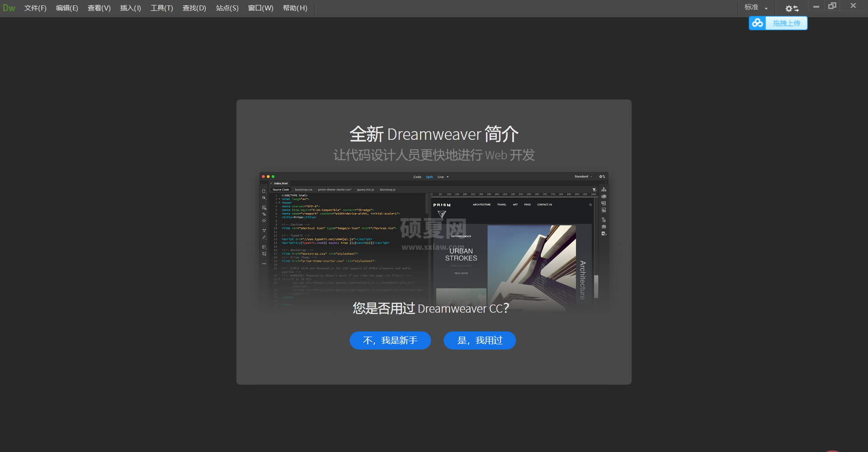Viewport: 868px width, 452px height.
Task: Open the 编辑(E) menu
Action: click(x=67, y=8)
